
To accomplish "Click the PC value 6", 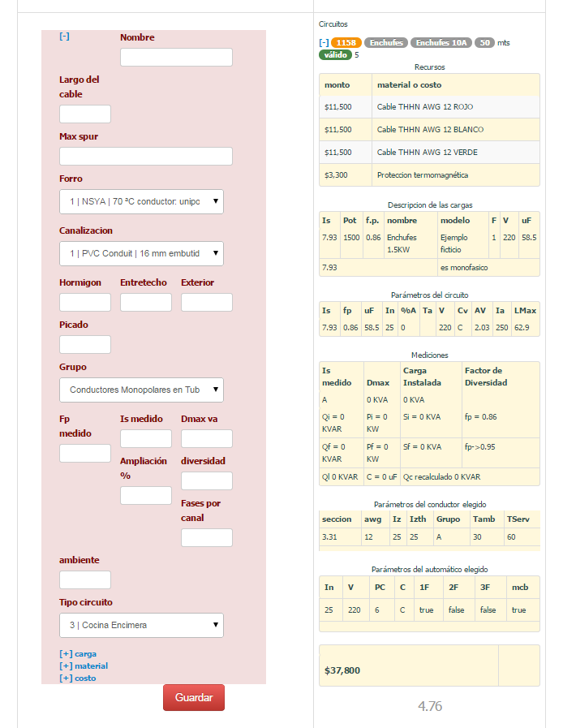I will click(x=377, y=610).
